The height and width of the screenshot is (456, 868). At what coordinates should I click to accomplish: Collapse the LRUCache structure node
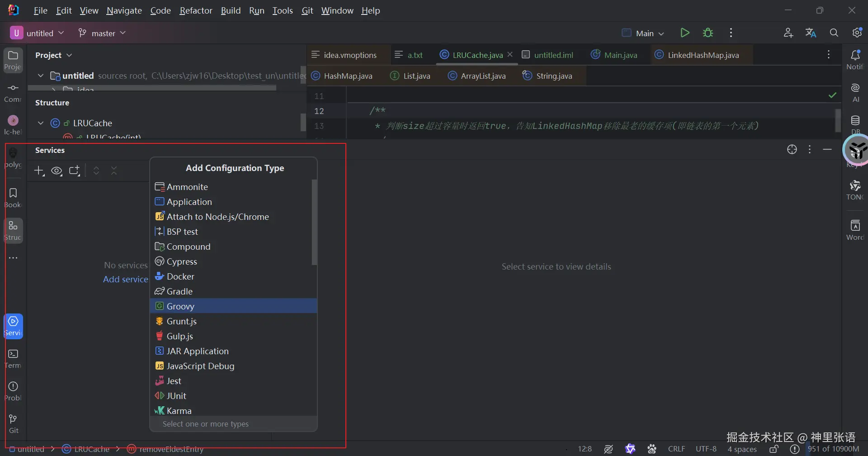click(x=41, y=123)
